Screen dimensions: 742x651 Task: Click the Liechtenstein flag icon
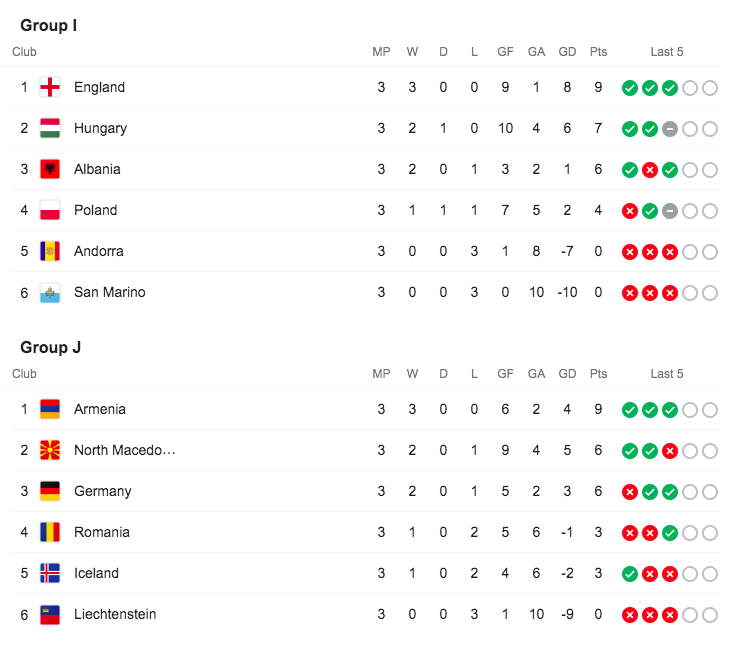pyautogui.click(x=50, y=614)
